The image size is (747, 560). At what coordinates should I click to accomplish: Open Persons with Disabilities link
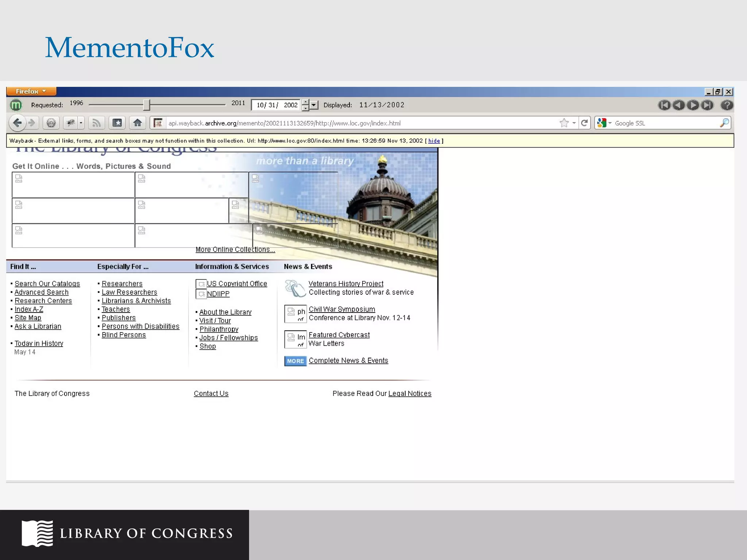click(140, 326)
